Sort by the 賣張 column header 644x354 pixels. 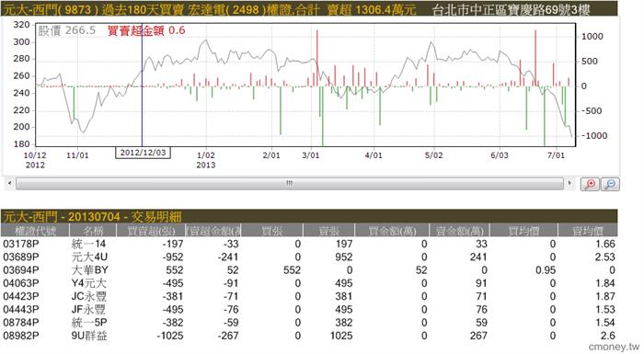tap(329, 231)
